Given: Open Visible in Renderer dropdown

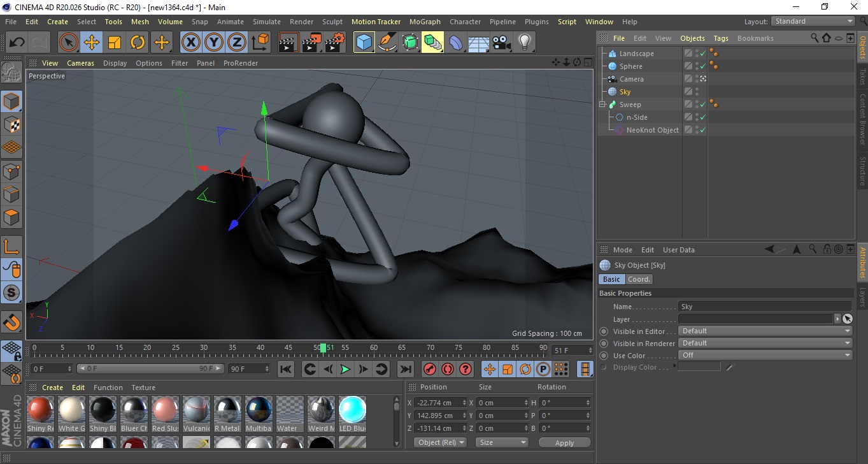Looking at the screenshot, I should click(765, 343).
